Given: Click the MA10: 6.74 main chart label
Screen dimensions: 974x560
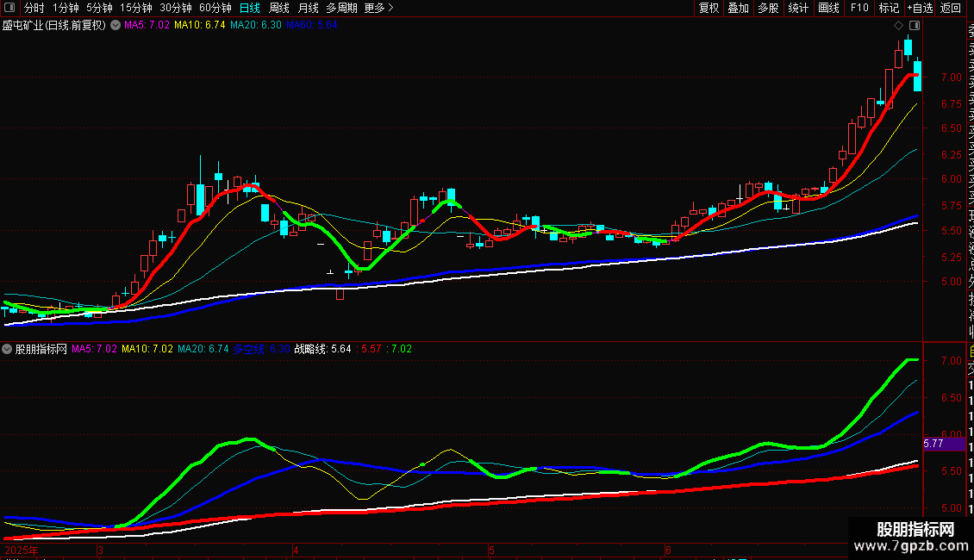Looking at the screenshot, I should 199,26.
